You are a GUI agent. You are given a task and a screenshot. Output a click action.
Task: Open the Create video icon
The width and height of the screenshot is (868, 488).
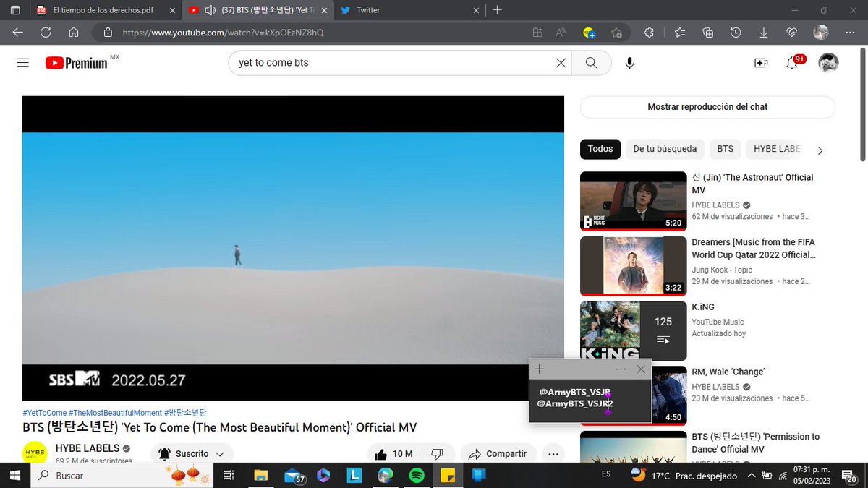761,63
